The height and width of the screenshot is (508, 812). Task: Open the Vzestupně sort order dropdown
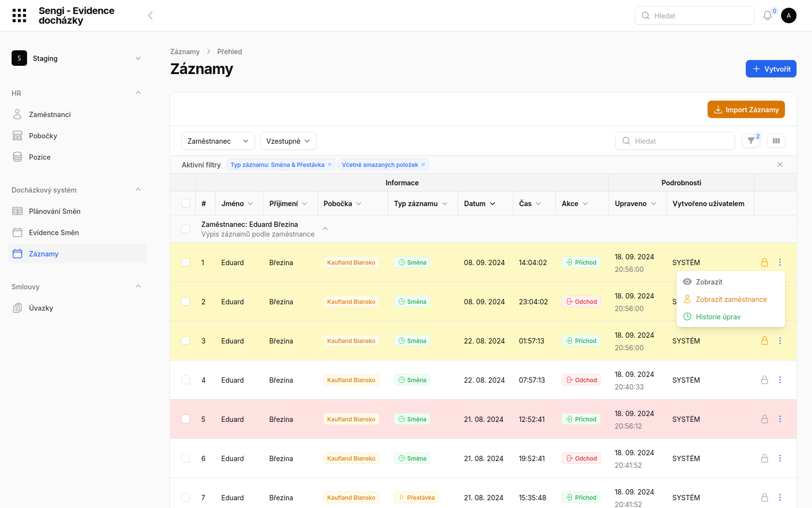[x=288, y=141]
